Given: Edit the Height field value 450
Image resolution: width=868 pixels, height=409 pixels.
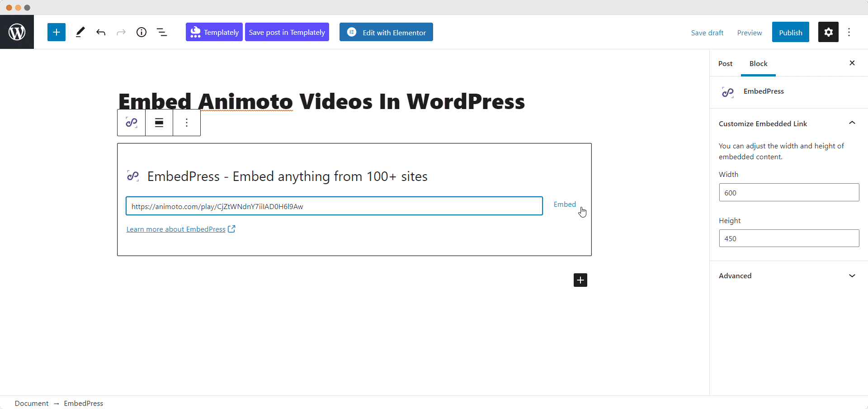Looking at the screenshot, I should pyautogui.click(x=789, y=238).
